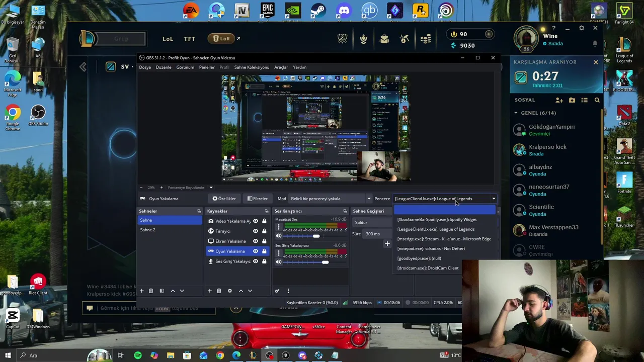644x362 pixels.
Task: Open Spotify from Windows taskbar
Action: 137,355
